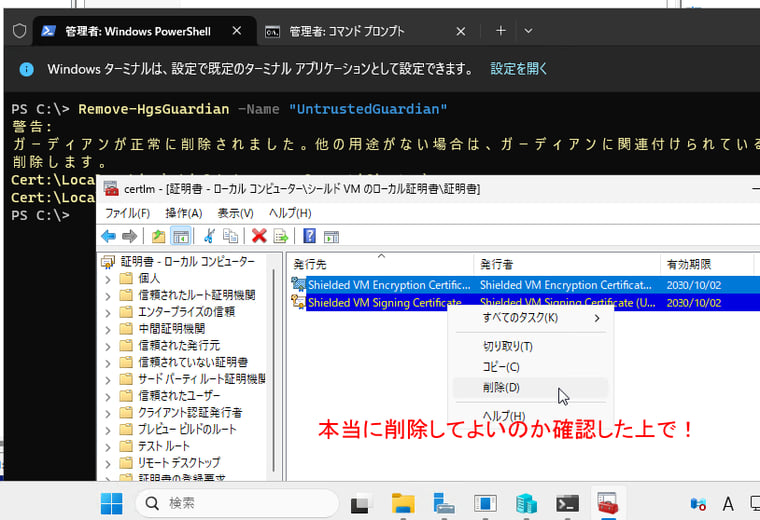Expand the エンタープライズの信頼 node
Image resolution: width=760 pixels, height=520 pixels.
[x=108, y=313]
